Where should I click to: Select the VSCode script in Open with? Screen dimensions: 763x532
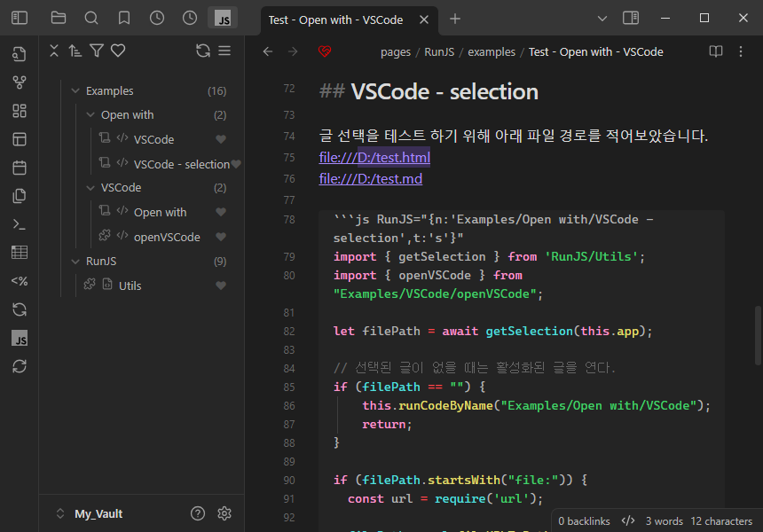point(153,139)
